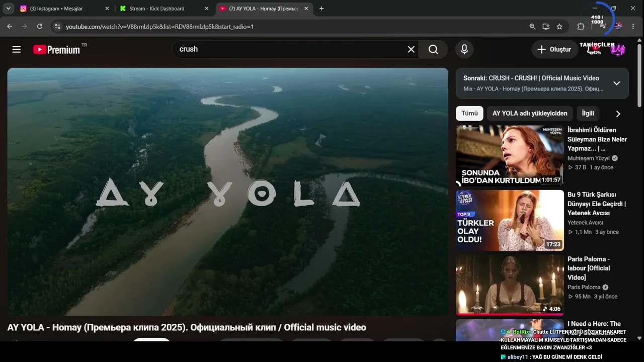644x362 pixels.
Task: Close the AY YOLA YouTube tab
Action: pyautogui.click(x=306, y=9)
